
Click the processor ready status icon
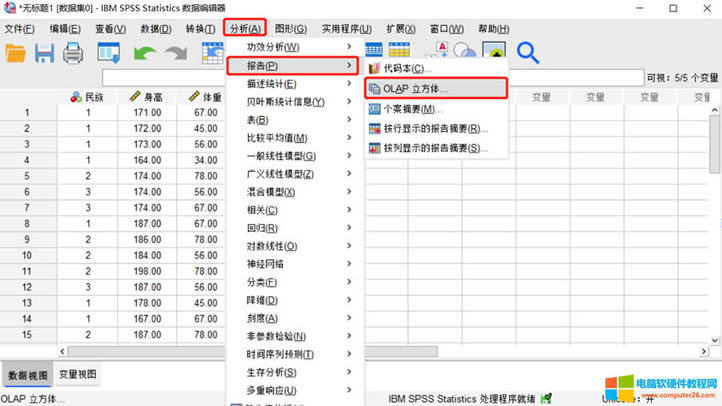[546, 398]
